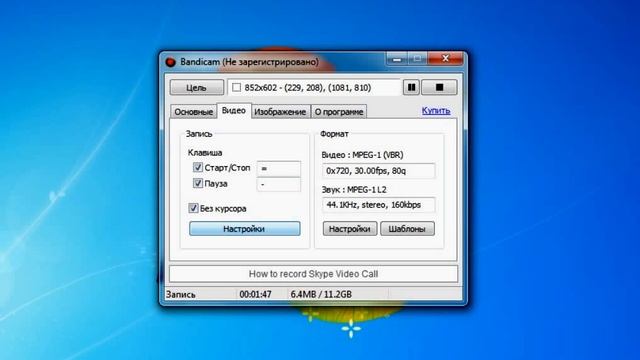640x360 pixels.
Task: Click the video format field 0x720, 30.00fps, 80q
Action: click(378, 171)
